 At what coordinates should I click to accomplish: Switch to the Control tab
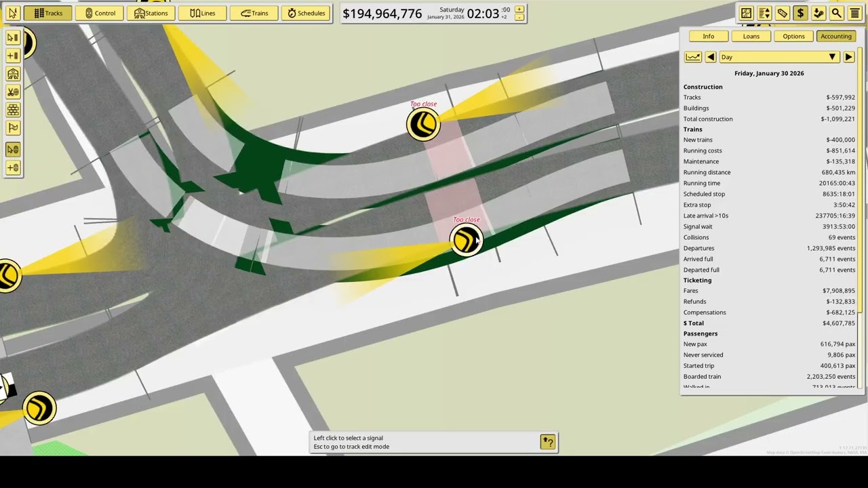[100, 13]
